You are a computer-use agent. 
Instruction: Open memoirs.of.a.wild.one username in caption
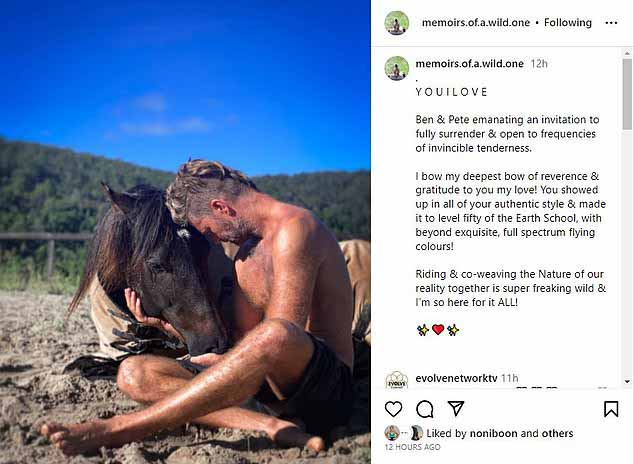[x=469, y=63]
